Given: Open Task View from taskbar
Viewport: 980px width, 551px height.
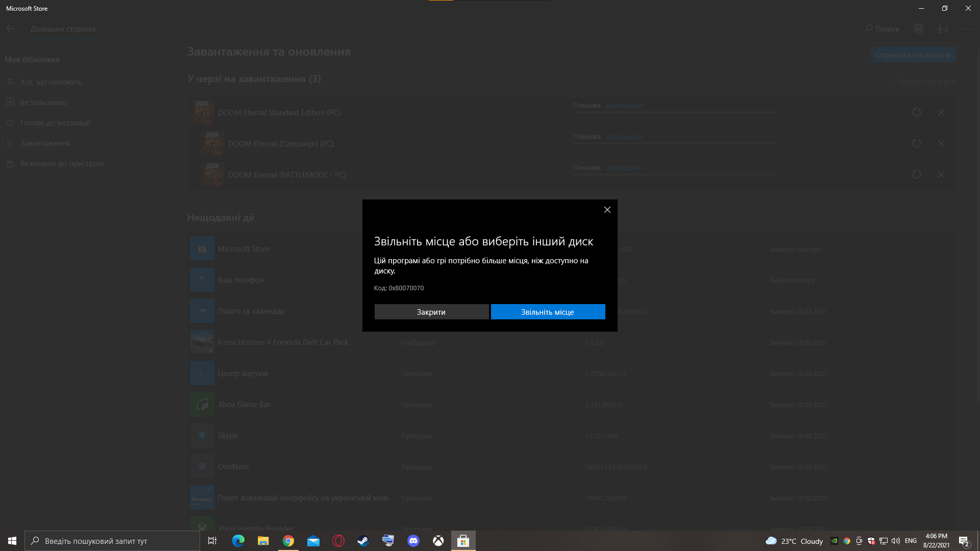Looking at the screenshot, I should pos(212,541).
